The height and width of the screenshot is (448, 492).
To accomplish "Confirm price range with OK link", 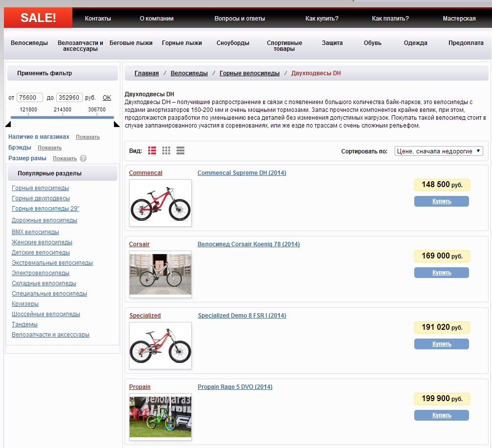I will [107, 98].
